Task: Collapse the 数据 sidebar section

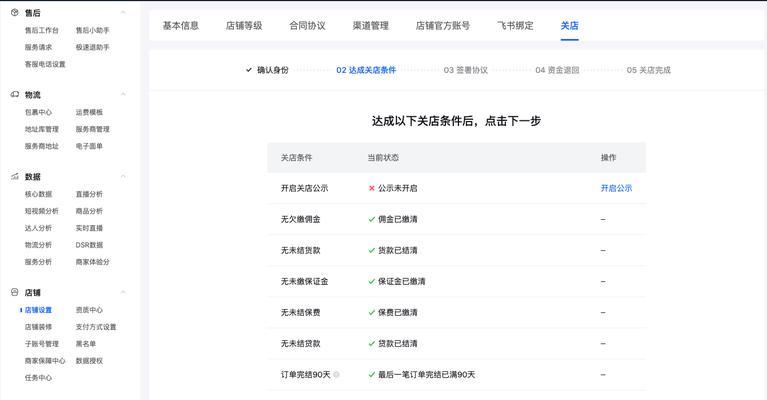Action: pyautogui.click(x=33, y=177)
